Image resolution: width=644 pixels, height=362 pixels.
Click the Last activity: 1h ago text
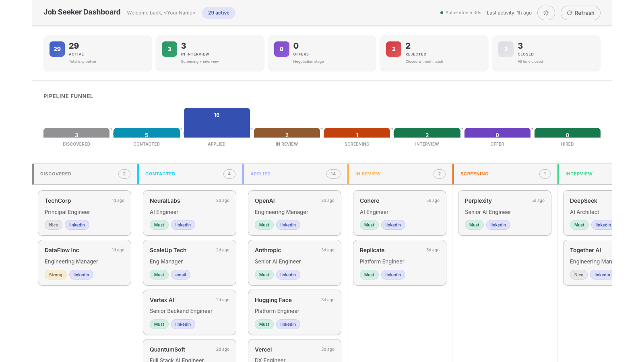(509, 13)
